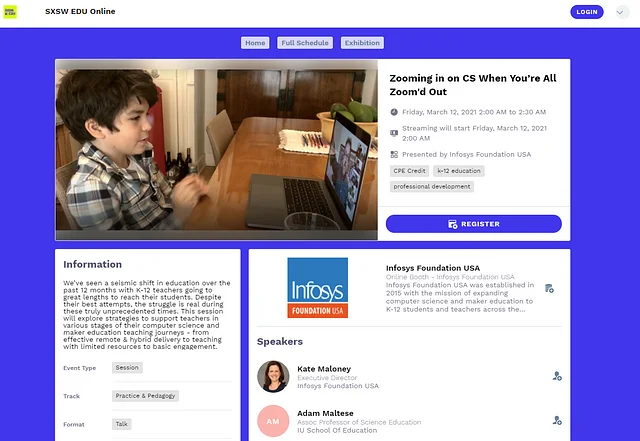Open Kate Maloney's profile photo
Image resolution: width=640 pixels, height=441 pixels.
273,376
